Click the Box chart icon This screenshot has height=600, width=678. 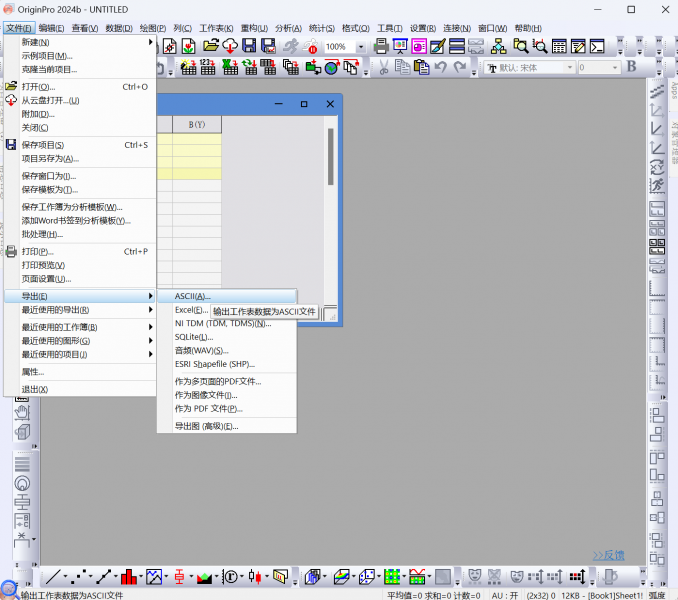pos(179,577)
